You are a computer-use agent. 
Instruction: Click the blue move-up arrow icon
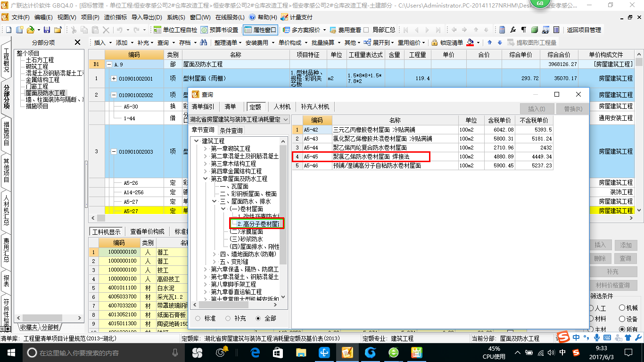490,42
